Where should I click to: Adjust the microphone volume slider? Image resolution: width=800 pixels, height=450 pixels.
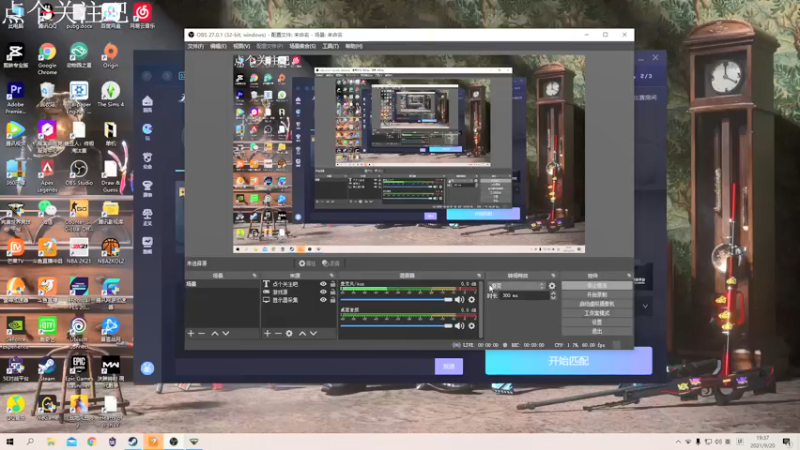tap(396, 299)
